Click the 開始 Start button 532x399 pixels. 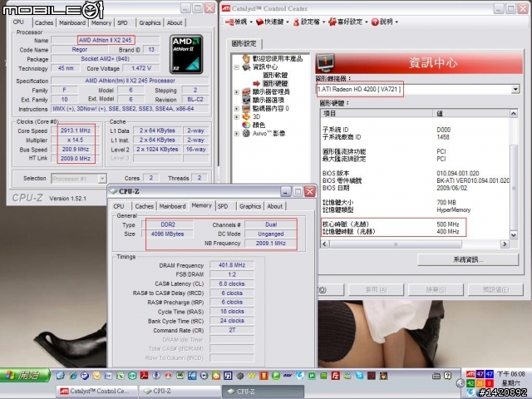pyautogui.click(x=25, y=375)
